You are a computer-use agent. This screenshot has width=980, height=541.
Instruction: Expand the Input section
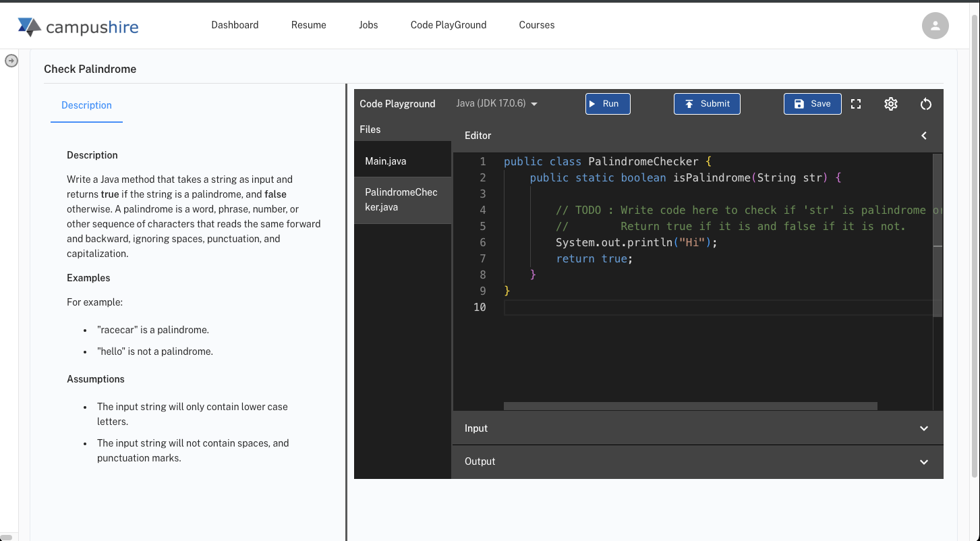(697, 428)
